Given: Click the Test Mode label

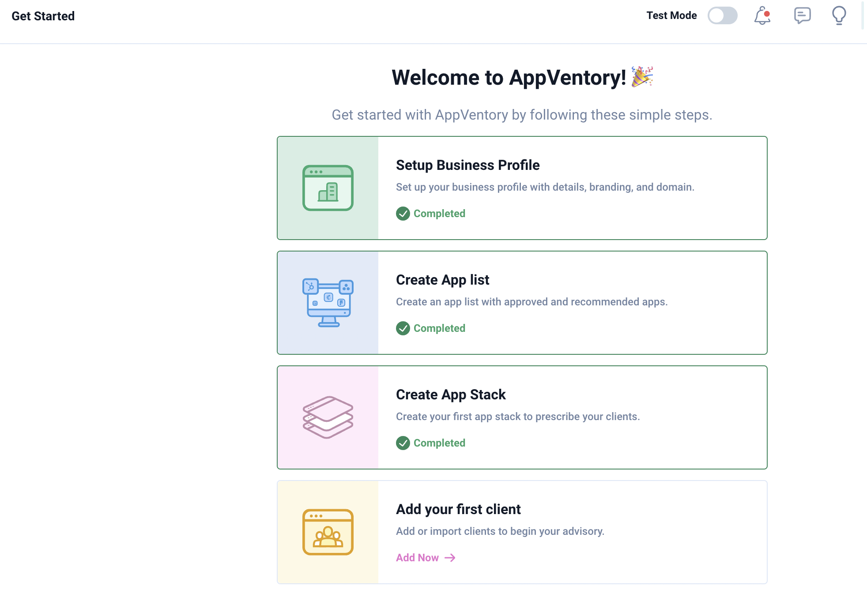Looking at the screenshot, I should (671, 15).
